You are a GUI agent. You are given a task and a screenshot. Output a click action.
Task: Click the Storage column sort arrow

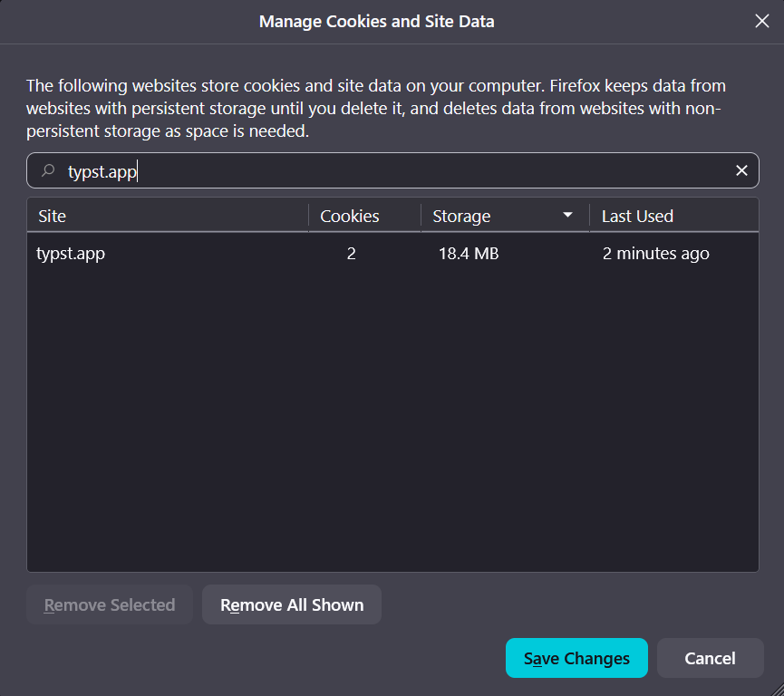[x=568, y=216]
